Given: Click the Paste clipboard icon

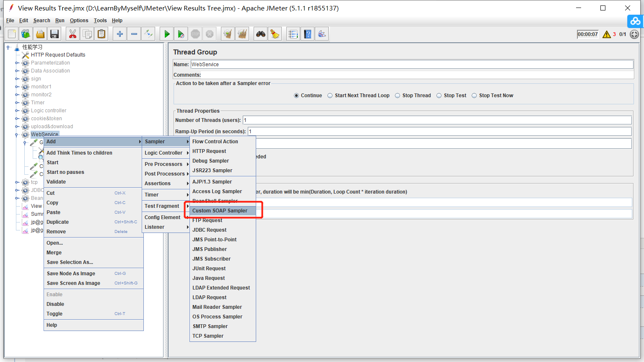Looking at the screenshot, I should point(101,34).
